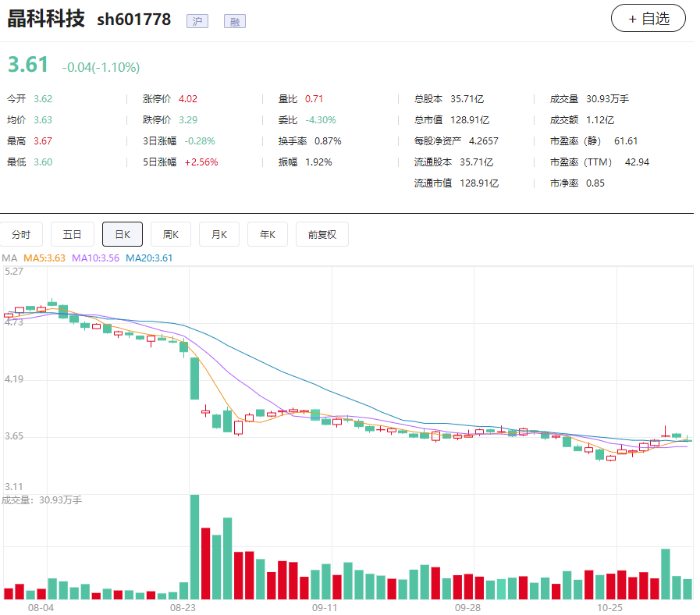Click the 市净率 value 0.85
This screenshot has width=700, height=615.
click(595, 183)
